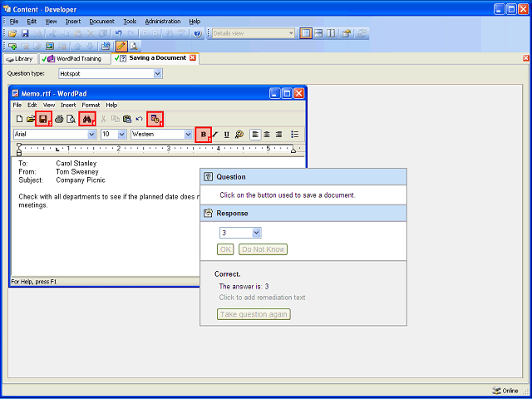Open the font size 10 dropdown in WordPad
The width and height of the screenshot is (532, 399).
click(122, 135)
